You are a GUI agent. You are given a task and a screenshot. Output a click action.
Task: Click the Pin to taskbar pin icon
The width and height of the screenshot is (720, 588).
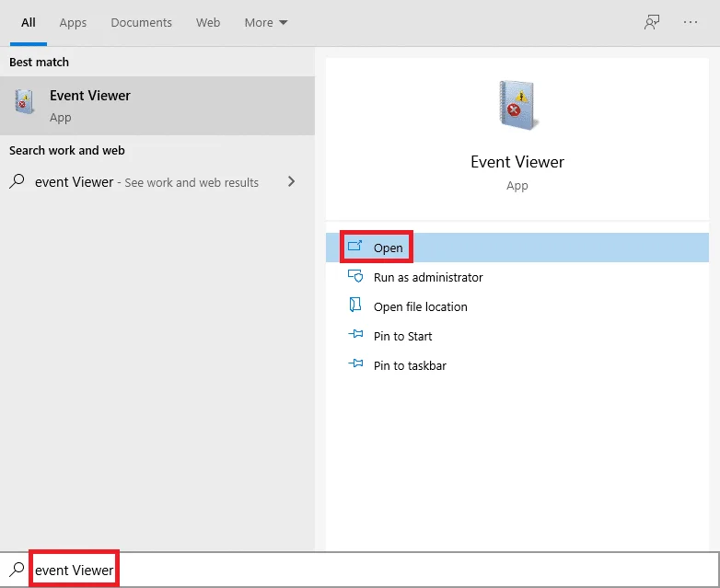click(x=355, y=363)
